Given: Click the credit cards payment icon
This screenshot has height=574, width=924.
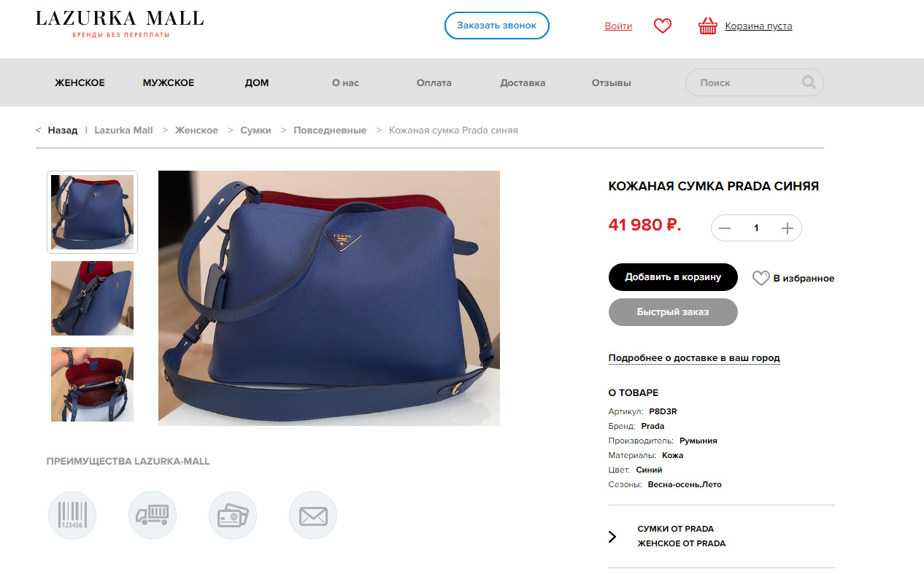Looking at the screenshot, I should click(233, 515).
